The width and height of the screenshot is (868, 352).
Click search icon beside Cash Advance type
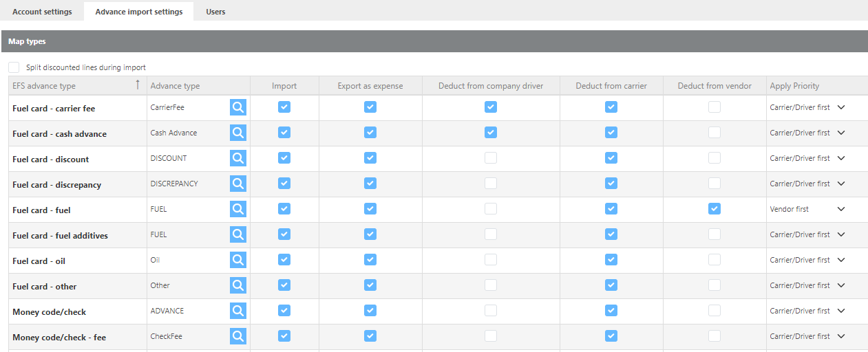(x=237, y=133)
